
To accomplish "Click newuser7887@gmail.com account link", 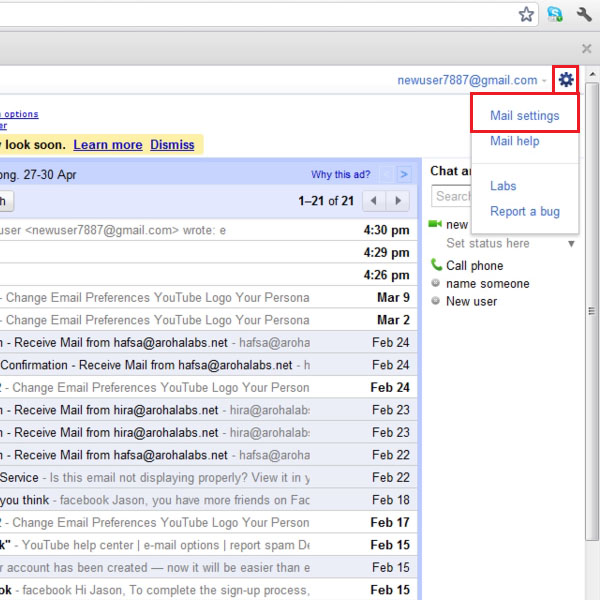I will [467, 80].
